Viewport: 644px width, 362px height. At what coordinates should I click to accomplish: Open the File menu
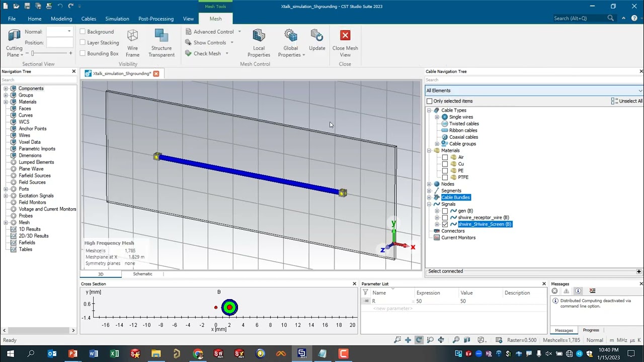click(12, 19)
